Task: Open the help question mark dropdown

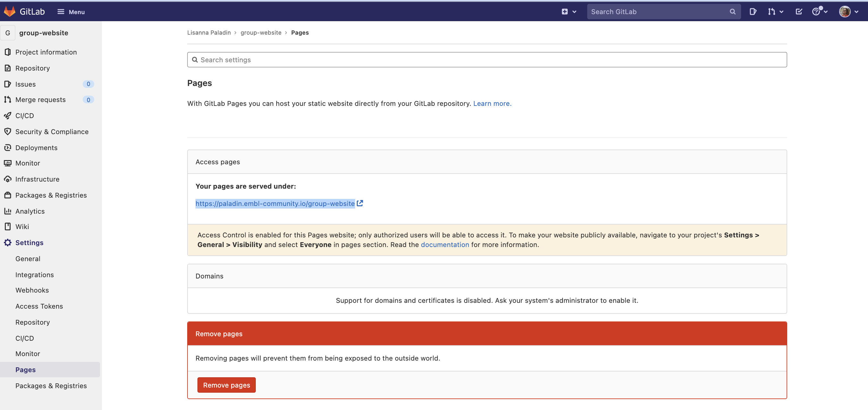Action: [820, 12]
